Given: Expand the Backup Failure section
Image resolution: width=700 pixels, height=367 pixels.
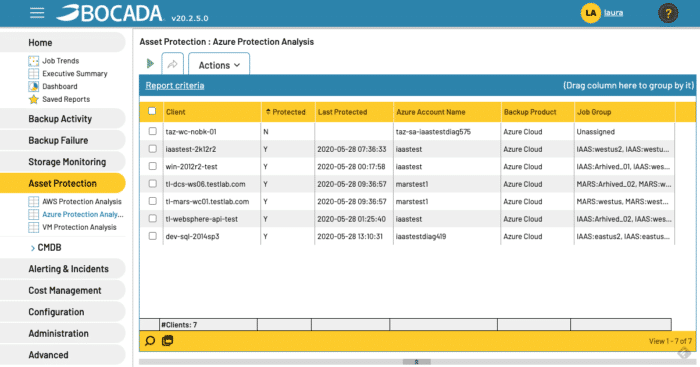Looking at the screenshot, I should coord(62,140).
